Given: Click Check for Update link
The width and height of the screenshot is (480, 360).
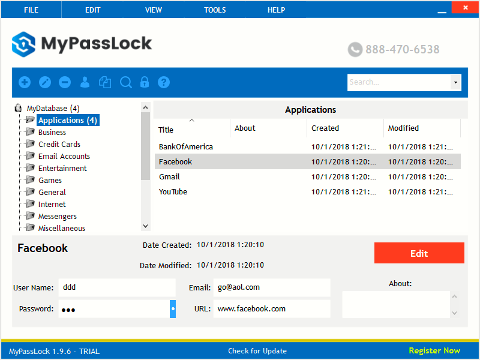Looking at the screenshot, I should (257, 351).
